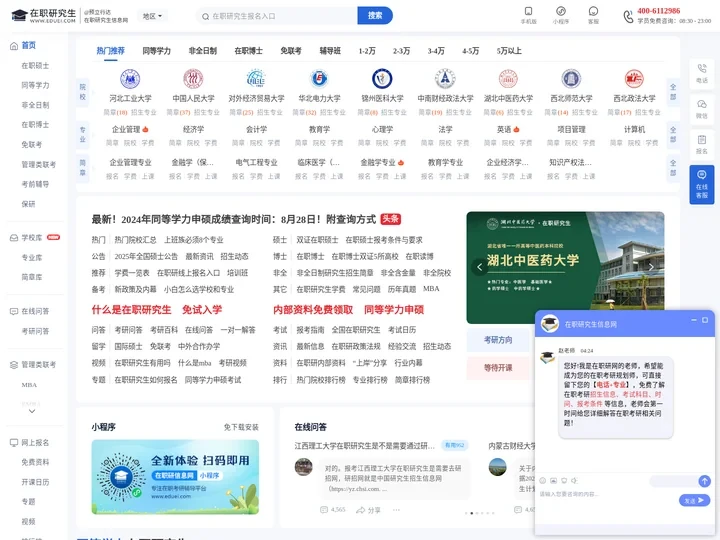
Task: Click the carousel pagination dots in 在线问答
Action: [x=479, y=513]
